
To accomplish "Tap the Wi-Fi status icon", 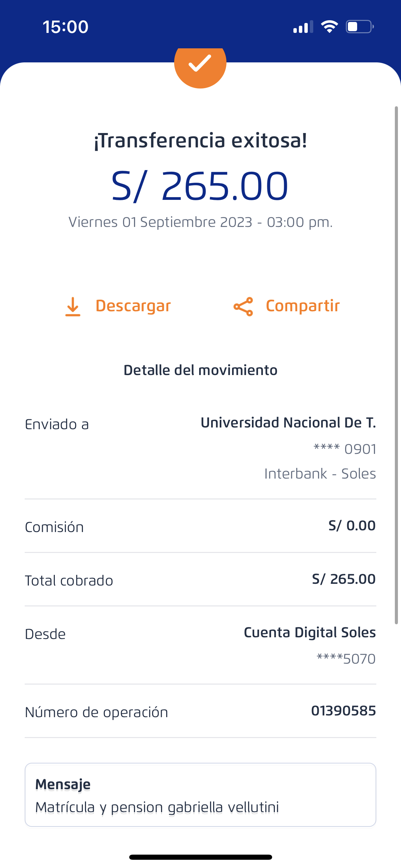I will (329, 27).
